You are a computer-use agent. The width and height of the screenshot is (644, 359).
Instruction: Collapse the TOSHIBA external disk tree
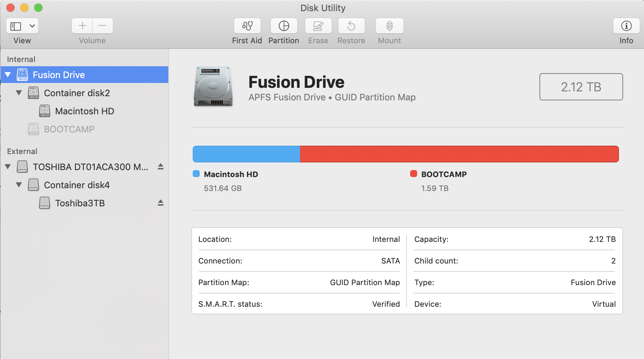8,167
